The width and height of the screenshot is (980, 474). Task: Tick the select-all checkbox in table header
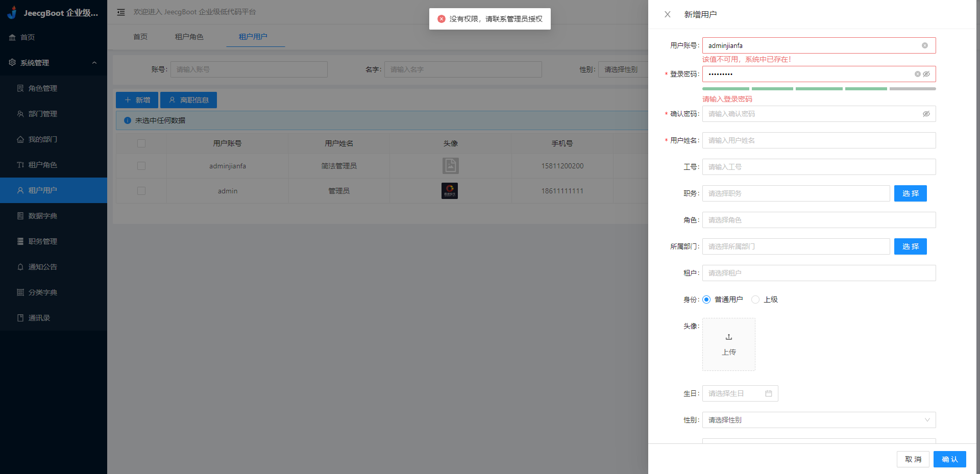coord(141,143)
